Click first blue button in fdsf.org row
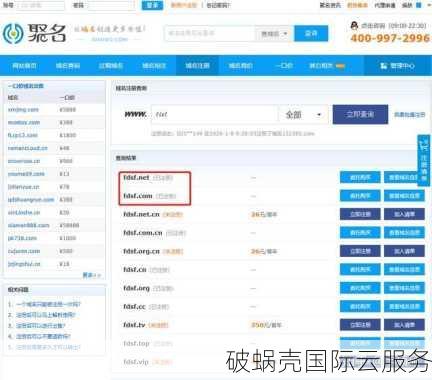432x380 pixels. pyautogui.click(x=360, y=288)
